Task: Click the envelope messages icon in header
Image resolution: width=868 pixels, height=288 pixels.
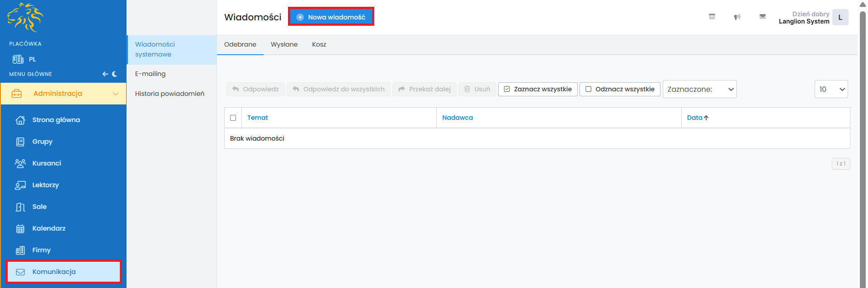Action: click(762, 17)
